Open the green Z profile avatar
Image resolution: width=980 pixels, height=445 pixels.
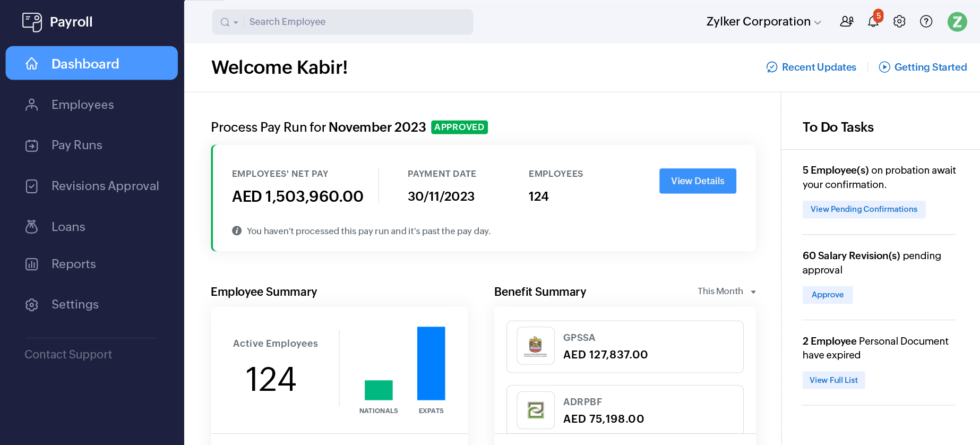click(x=957, y=22)
